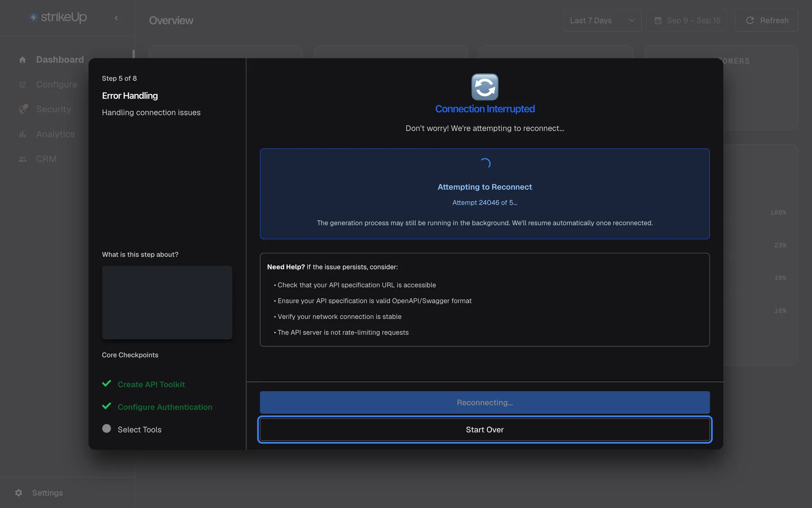Open the Configure menu item
812x508 pixels.
[57, 84]
